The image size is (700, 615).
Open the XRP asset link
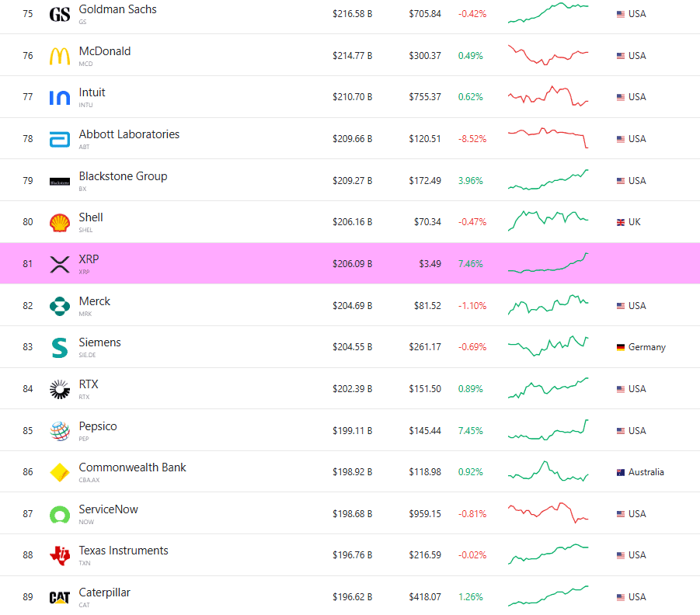point(89,259)
